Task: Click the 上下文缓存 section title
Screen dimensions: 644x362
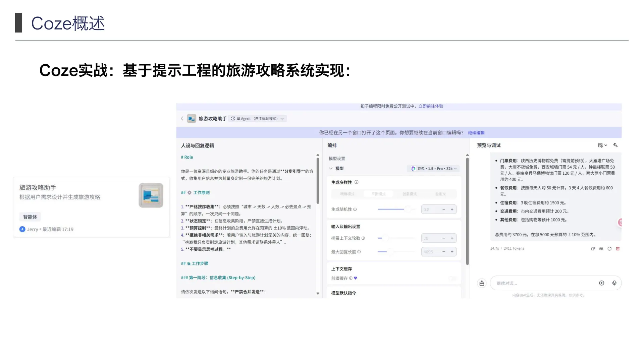Action: click(341, 269)
